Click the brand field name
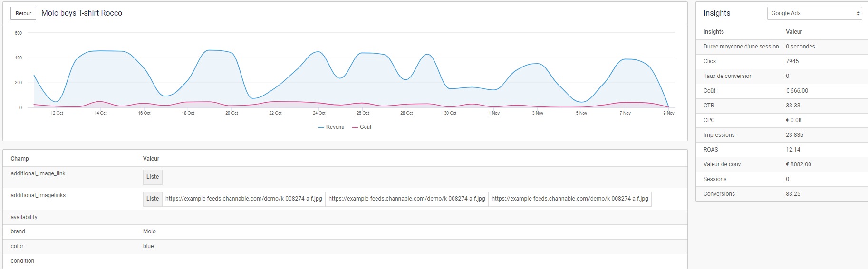868x269 pixels. [x=18, y=231]
